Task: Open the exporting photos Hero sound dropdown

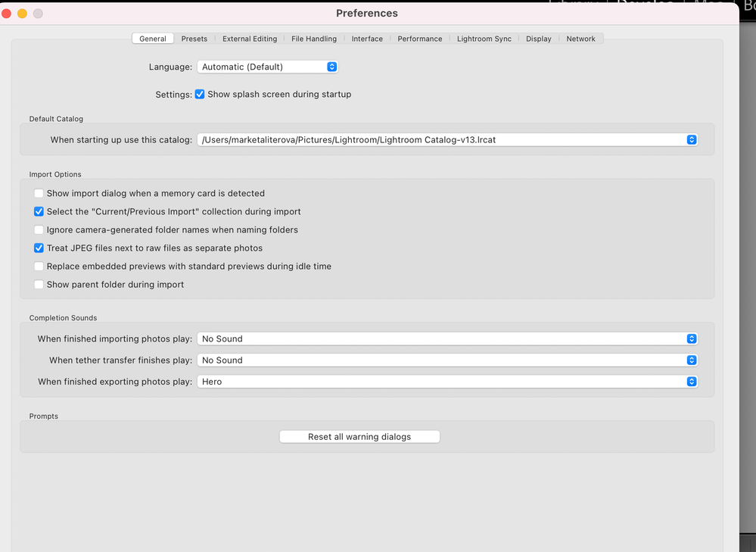Action: (x=447, y=381)
